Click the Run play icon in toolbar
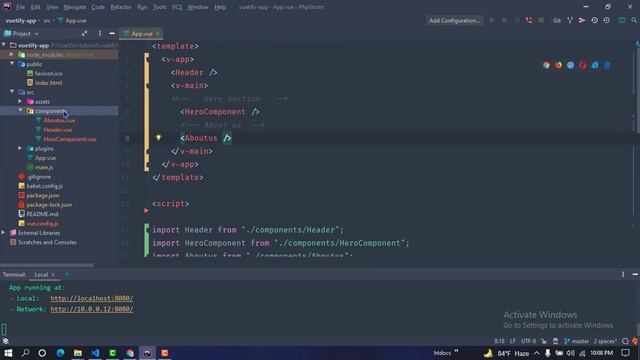The width and height of the screenshot is (640, 360). click(492, 20)
